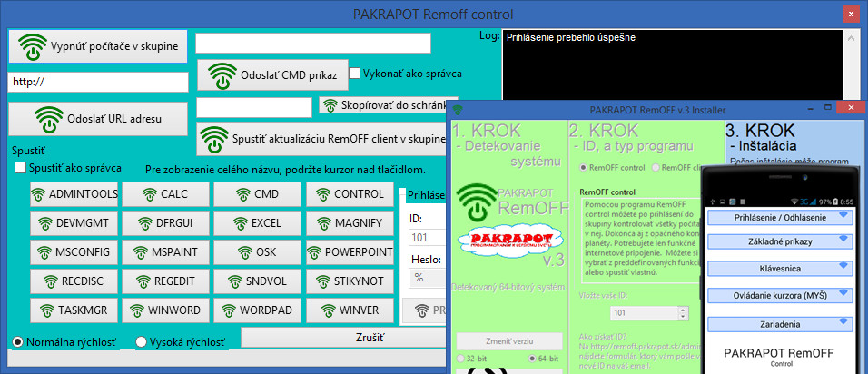Click Skopírovať do schránky button
Image resolution: width=868 pixels, height=374 pixels.
pos(388,105)
